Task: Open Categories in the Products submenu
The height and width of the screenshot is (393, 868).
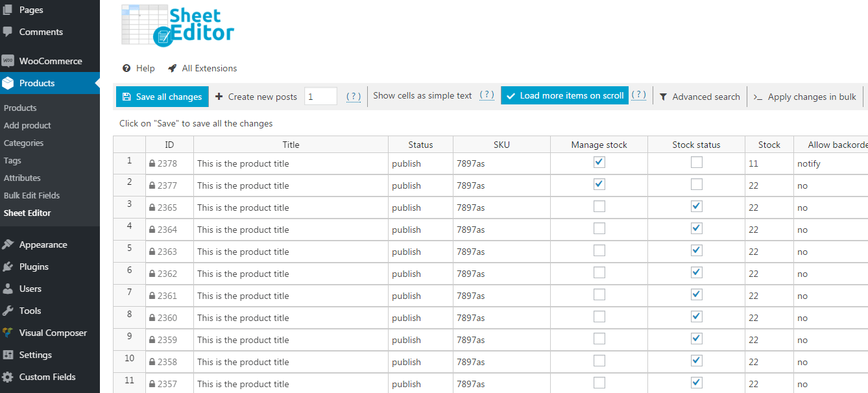Action: pyautogui.click(x=24, y=143)
